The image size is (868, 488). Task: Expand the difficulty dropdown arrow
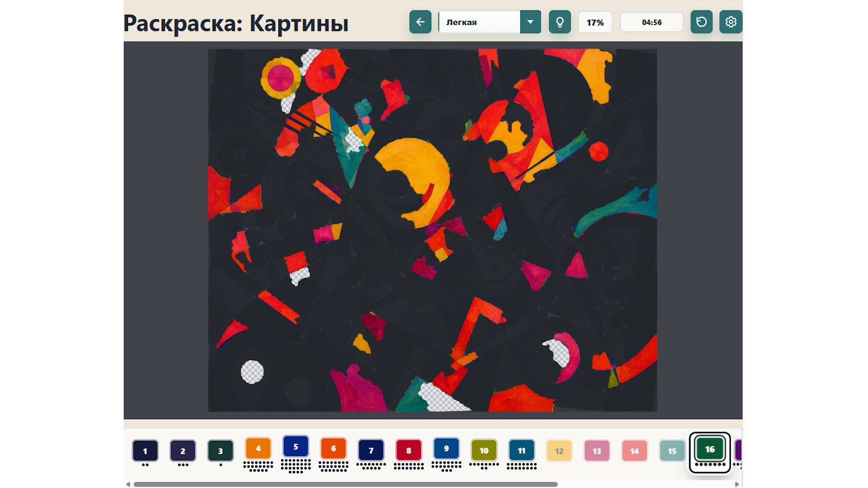click(x=530, y=22)
